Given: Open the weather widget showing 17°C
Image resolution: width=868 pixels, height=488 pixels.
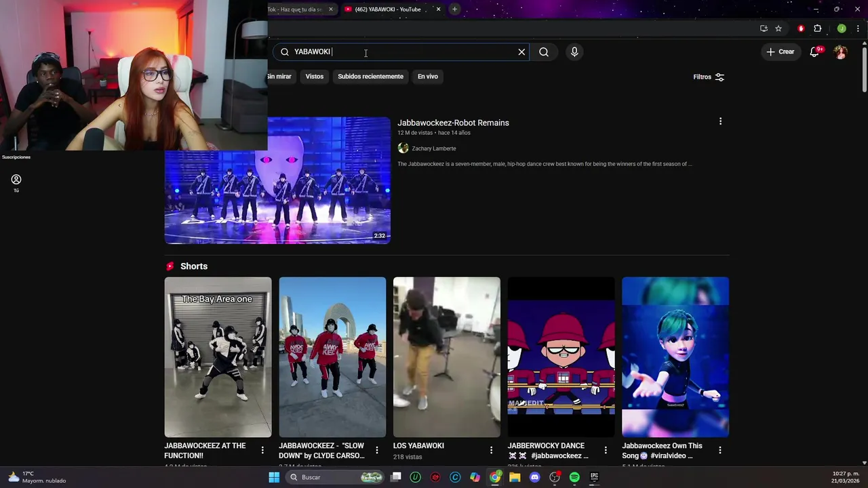Looking at the screenshot, I should [x=37, y=477].
